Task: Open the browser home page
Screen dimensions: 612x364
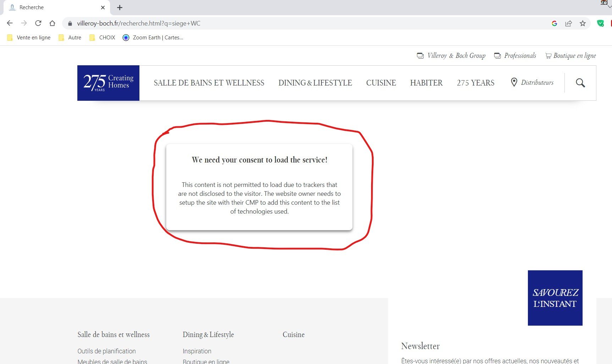Action: 52,23
